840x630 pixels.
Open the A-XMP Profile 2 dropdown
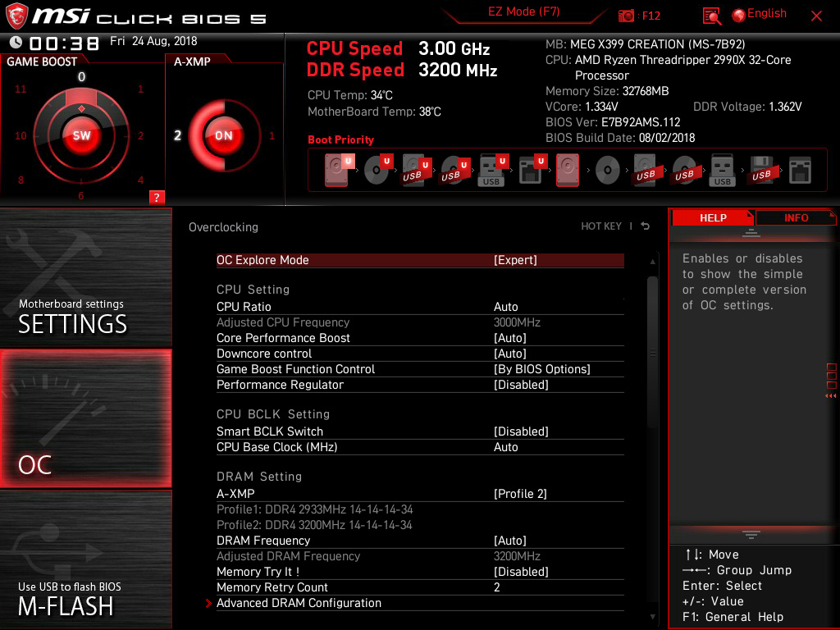(520, 494)
